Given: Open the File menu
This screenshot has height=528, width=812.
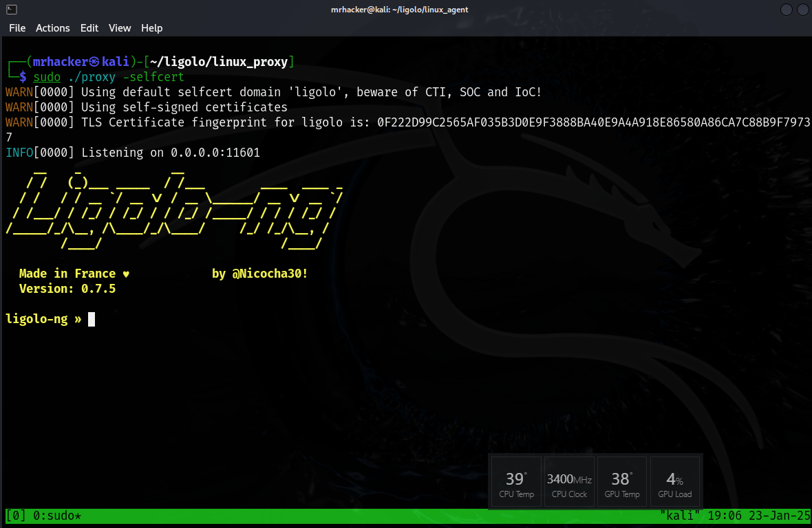Looking at the screenshot, I should pos(17,28).
